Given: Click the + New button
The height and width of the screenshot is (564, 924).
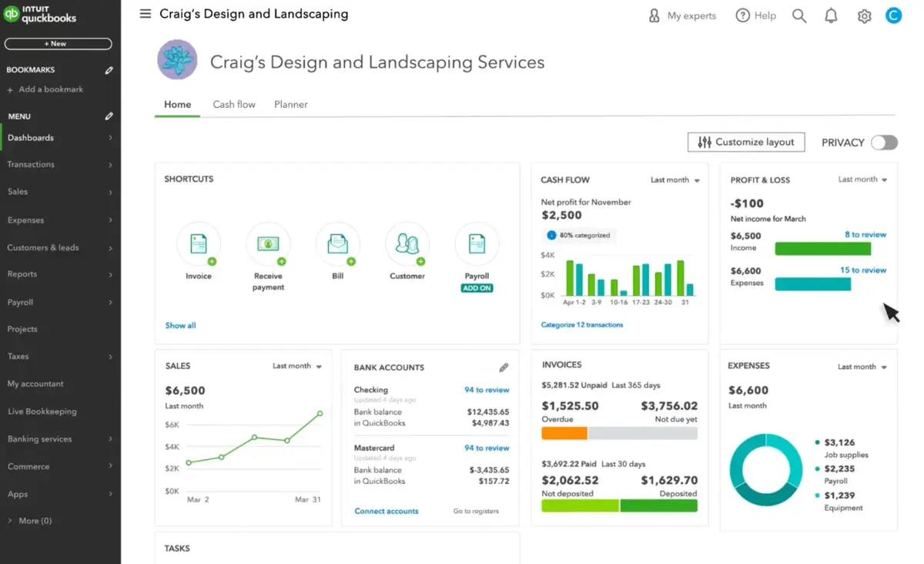Looking at the screenshot, I should click(59, 44).
